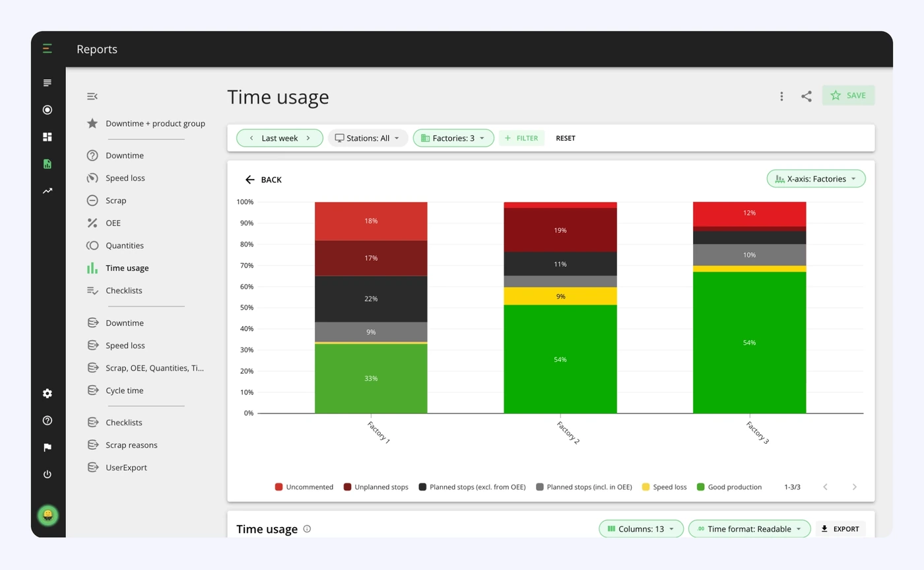The height and width of the screenshot is (570, 924).
Task: Open the Downtime report with question icon
Action: pyautogui.click(x=115, y=155)
